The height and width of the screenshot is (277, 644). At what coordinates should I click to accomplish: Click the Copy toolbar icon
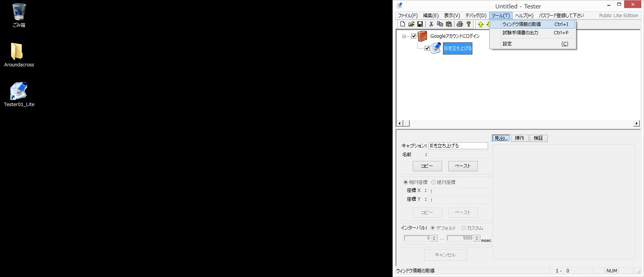440,24
